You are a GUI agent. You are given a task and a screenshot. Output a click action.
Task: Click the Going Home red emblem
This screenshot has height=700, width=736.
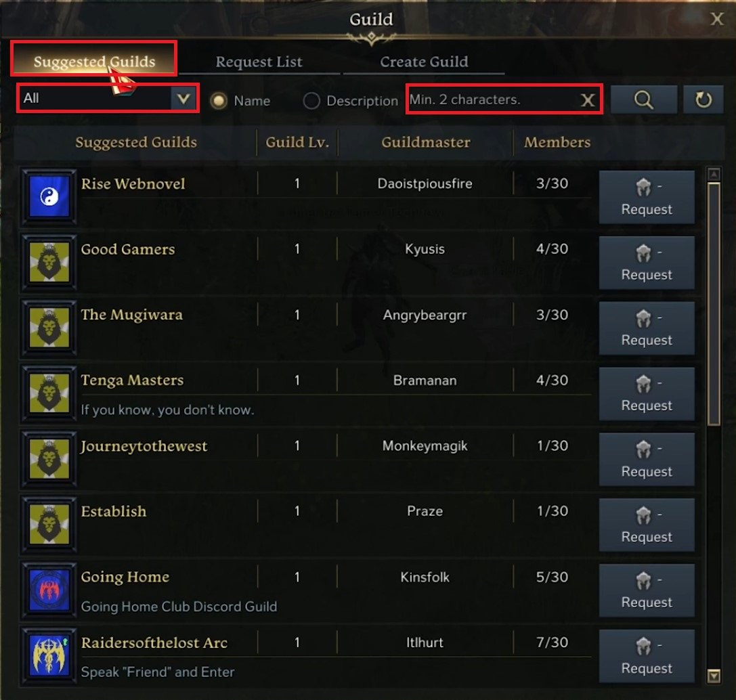[x=49, y=590]
